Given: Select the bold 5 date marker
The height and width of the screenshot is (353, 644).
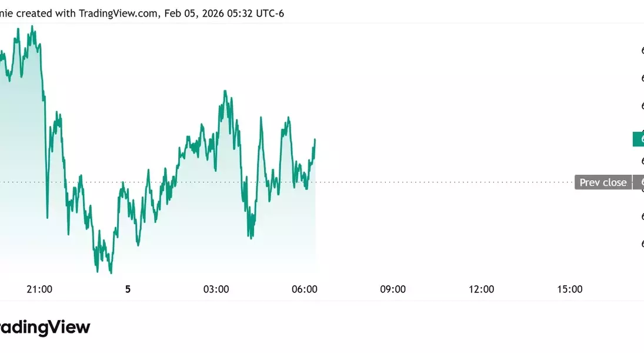Looking at the screenshot, I should 128,289.
